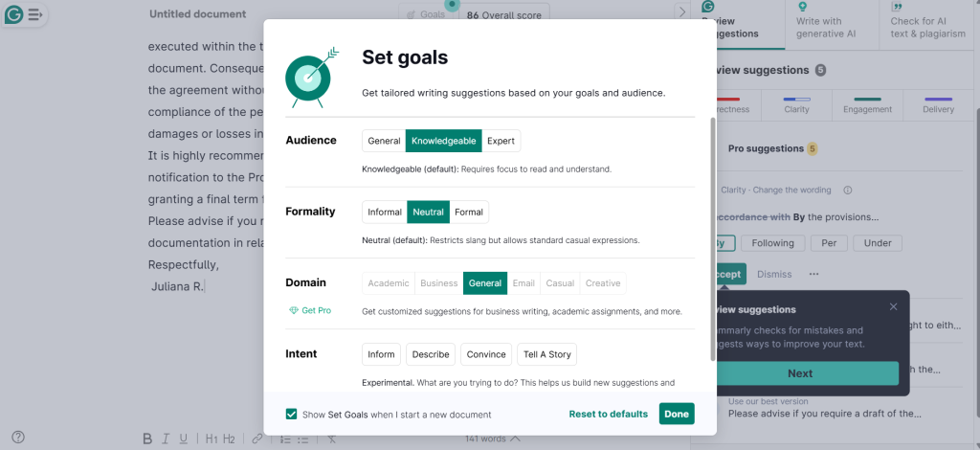This screenshot has width=980, height=450.
Task: Click the info icon beside Change the wording
Action: coord(848,191)
